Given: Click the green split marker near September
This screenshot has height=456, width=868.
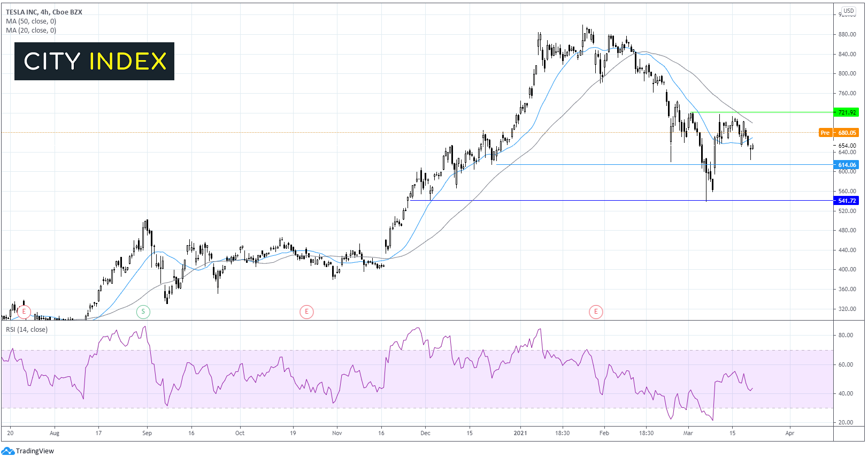Looking at the screenshot, I should [143, 311].
